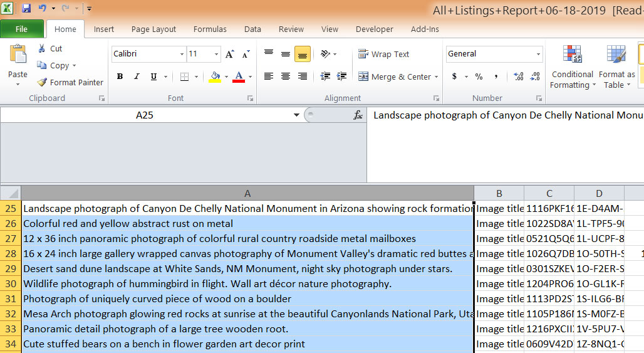
Task: Toggle Wrap Text for selected cells
Action: point(383,55)
